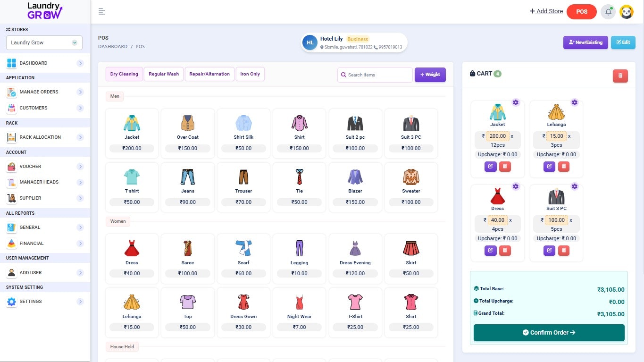This screenshot has width=644, height=362.
Task: Open settings gear on Dress cart item
Action: pyautogui.click(x=516, y=186)
